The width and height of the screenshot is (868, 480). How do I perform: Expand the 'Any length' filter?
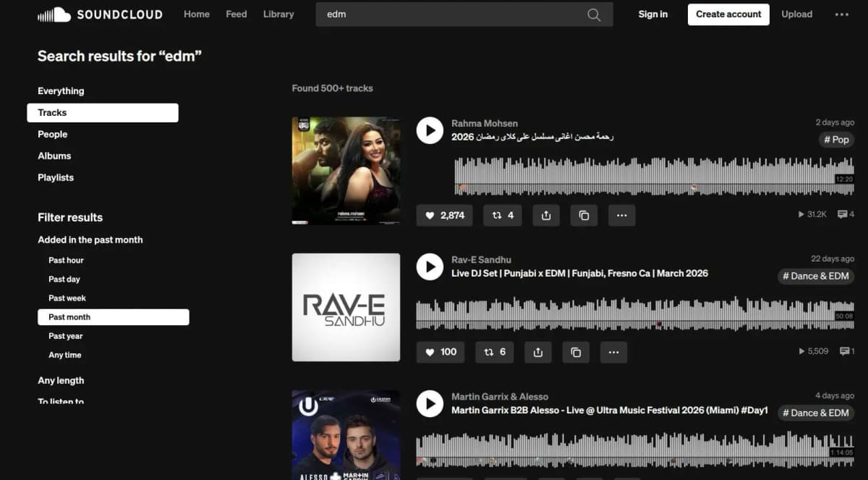(61, 381)
